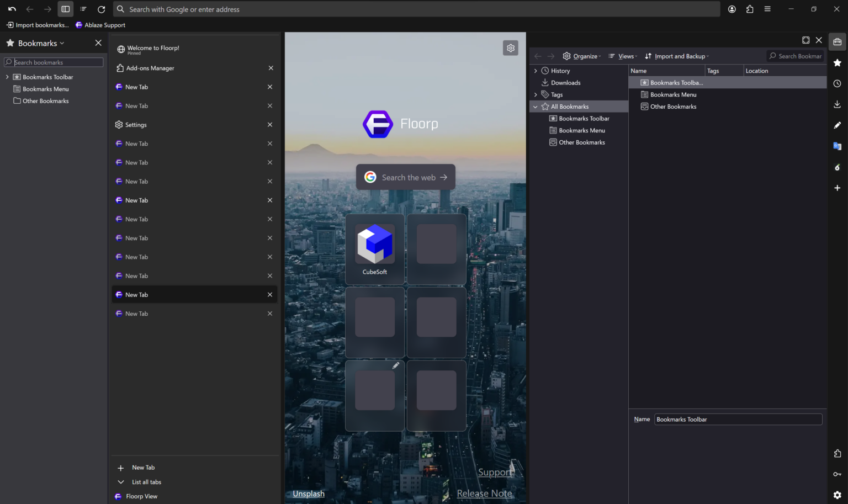Click the Search the web button

406,177
